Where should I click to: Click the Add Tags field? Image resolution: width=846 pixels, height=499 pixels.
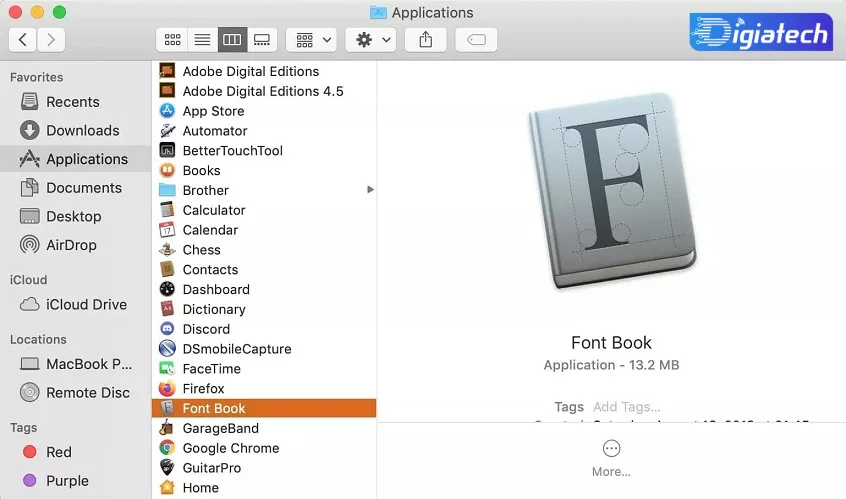click(x=626, y=407)
